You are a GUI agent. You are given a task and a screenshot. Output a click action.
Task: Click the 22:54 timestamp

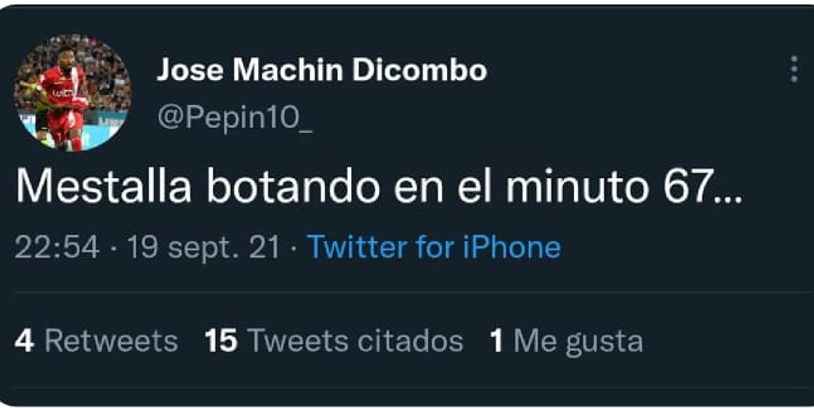pyautogui.click(x=57, y=247)
